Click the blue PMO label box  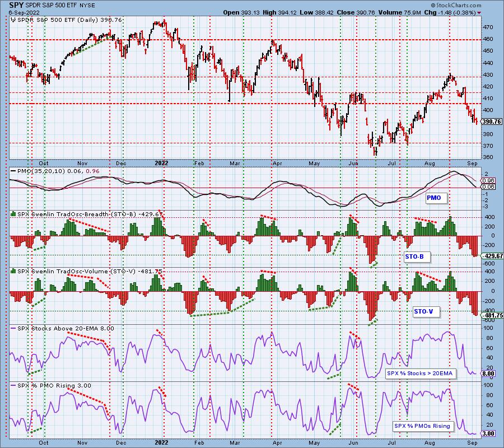point(436,198)
